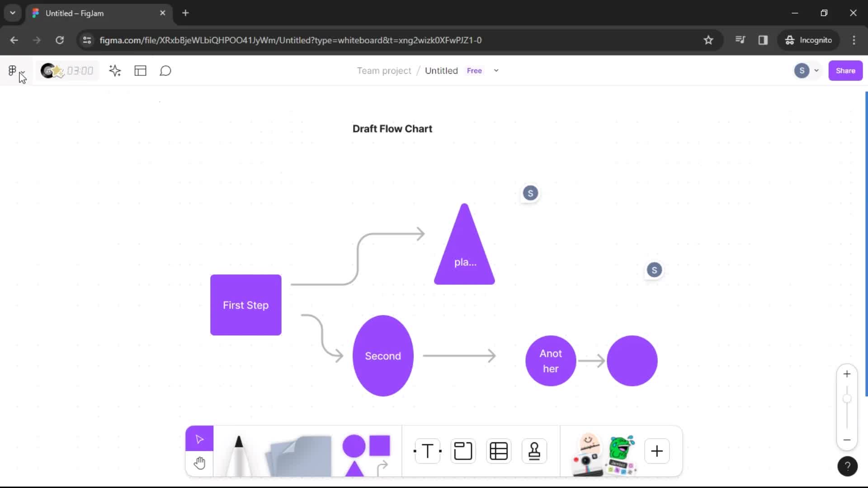Select the text tool
The width and height of the screenshot is (868, 488).
pyautogui.click(x=427, y=451)
